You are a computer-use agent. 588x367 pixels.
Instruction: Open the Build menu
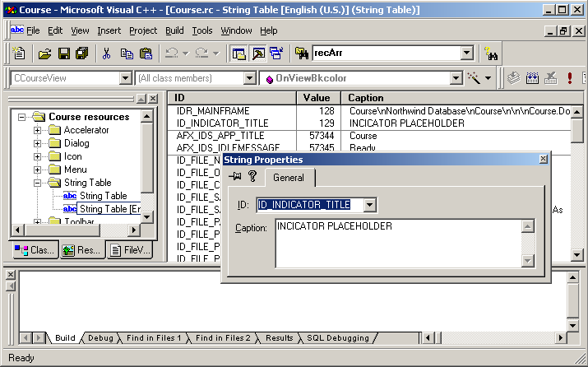click(174, 30)
